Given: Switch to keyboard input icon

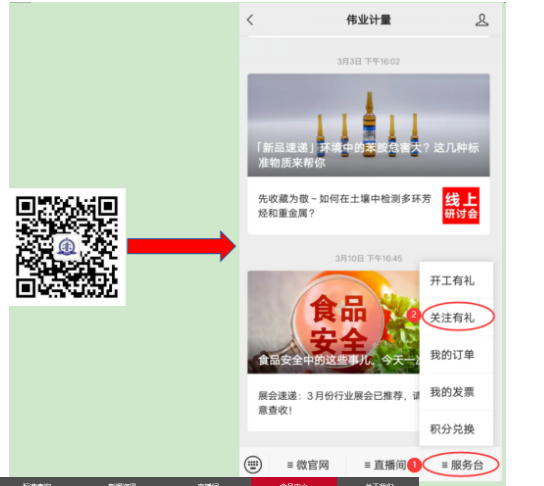Looking at the screenshot, I should (253, 464).
